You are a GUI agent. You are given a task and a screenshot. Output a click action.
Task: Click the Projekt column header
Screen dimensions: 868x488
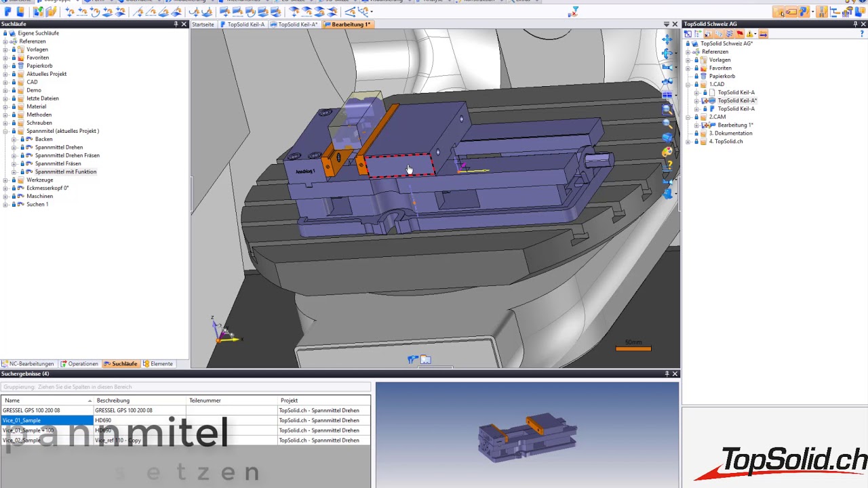324,401
